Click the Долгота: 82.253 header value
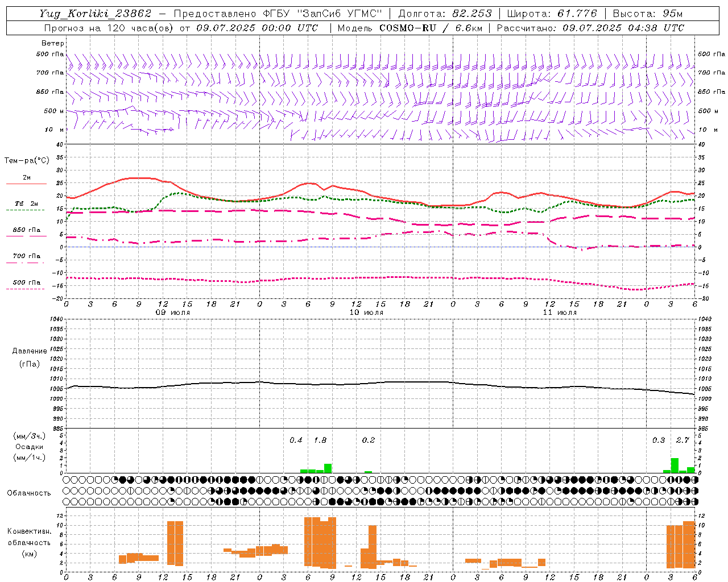This screenshot has width=728, height=582. pyautogui.click(x=445, y=14)
